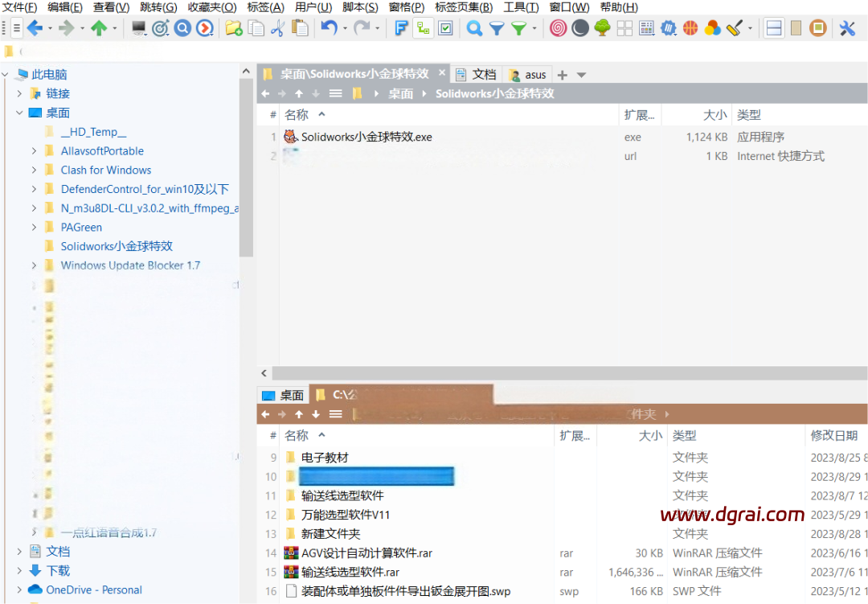Viewport: 868px width, 604px height.
Task: Click the blue Undo arrow icon
Action: pos(329,28)
